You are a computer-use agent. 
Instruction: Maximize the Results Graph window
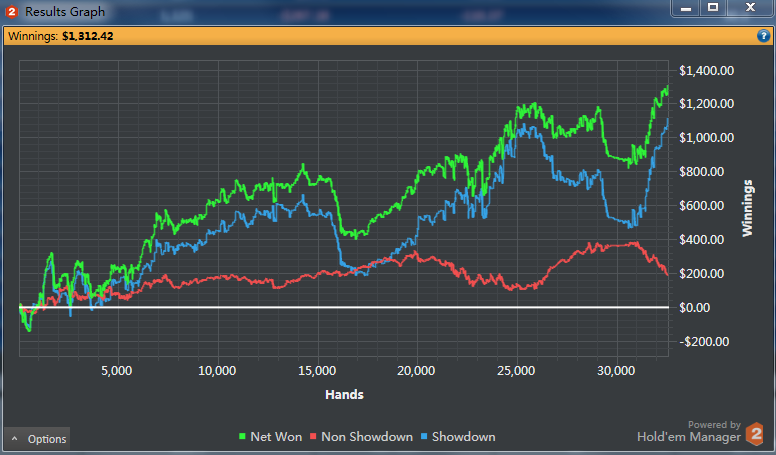click(713, 8)
